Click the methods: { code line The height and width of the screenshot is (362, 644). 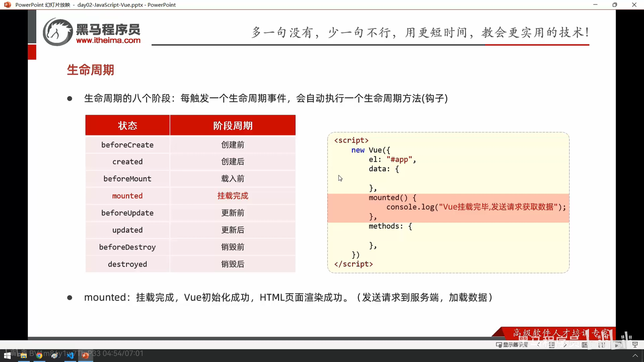(390, 226)
